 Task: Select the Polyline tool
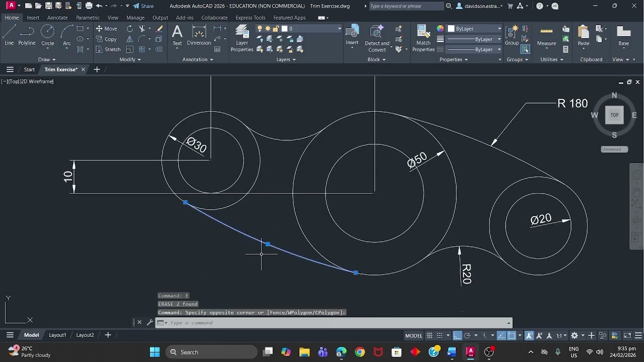click(27, 35)
